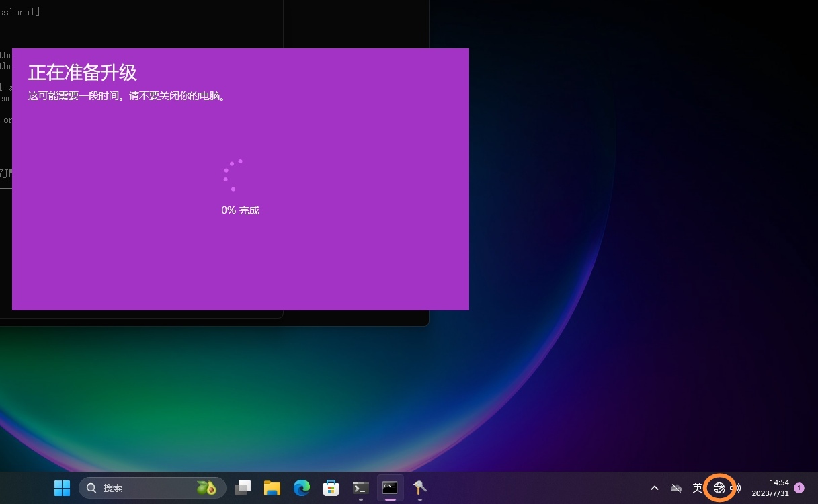Open notifications via the purple badge
The width and height of the screenshot is (818, 504).
point(799,488)
